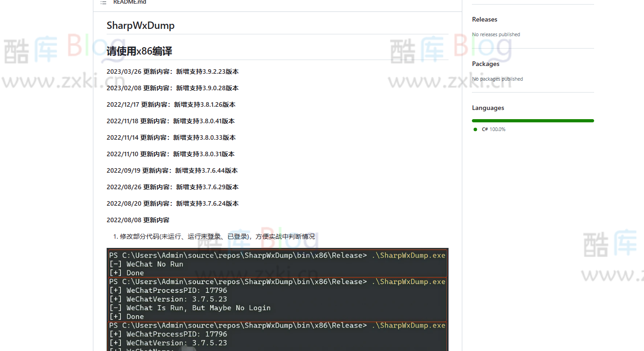Viewport: 644px width, 351px height.
Task: Click the Releases section heading
Action: tap(484, 19)
